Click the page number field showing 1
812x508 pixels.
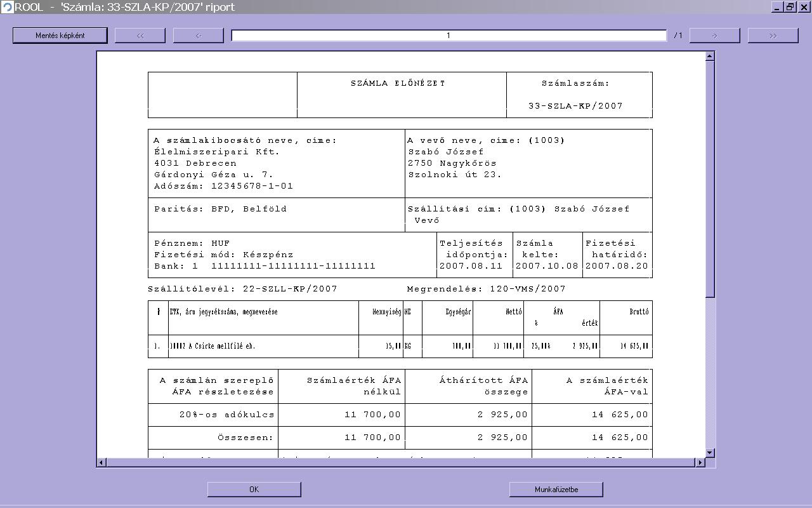tap(449, 36)
